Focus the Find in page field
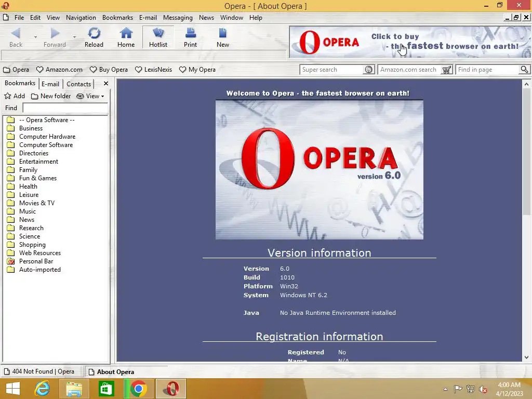The height and width of the screenshot is (399, 532). tap(487, 70)
